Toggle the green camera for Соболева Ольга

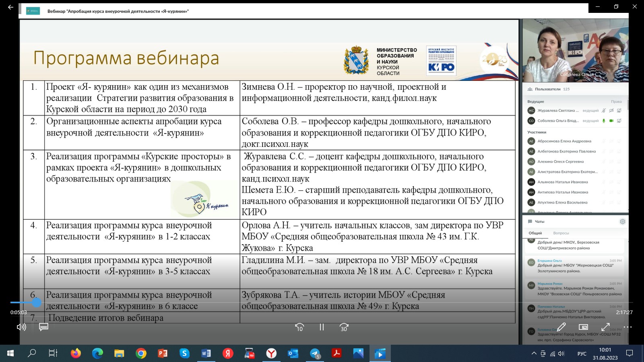click(611, 121)
